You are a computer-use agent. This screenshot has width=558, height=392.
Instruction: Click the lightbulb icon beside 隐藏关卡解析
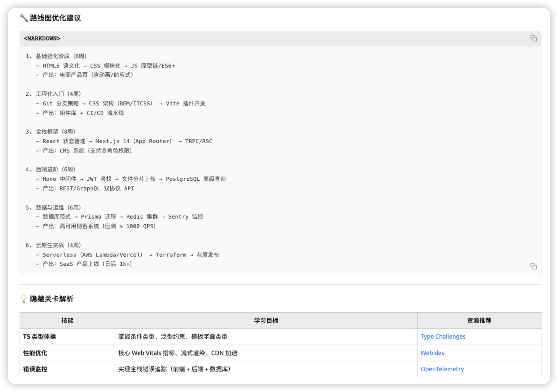(x=24, y=299)
